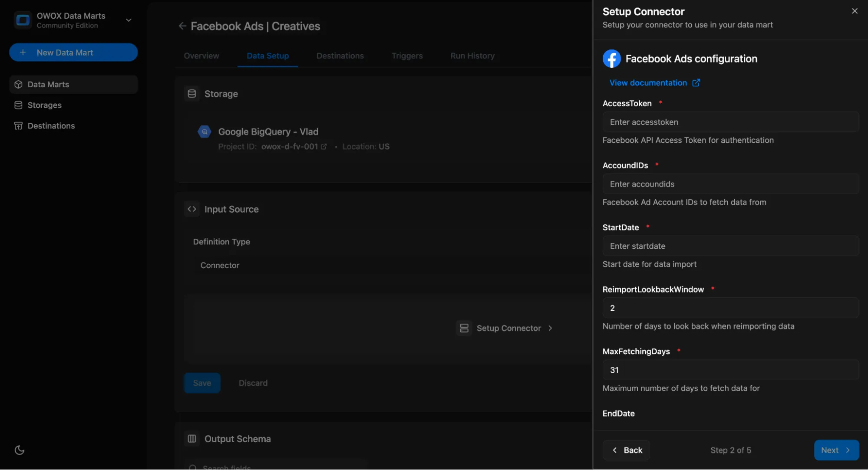Toggle dark mode moon icon

pyautogui.click(x=19, y=450)
